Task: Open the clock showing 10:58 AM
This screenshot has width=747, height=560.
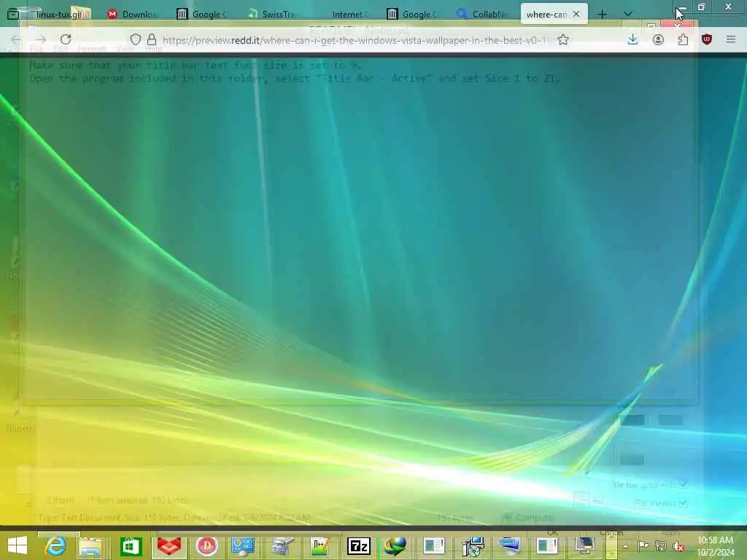Action: click(x=716, y=546)
